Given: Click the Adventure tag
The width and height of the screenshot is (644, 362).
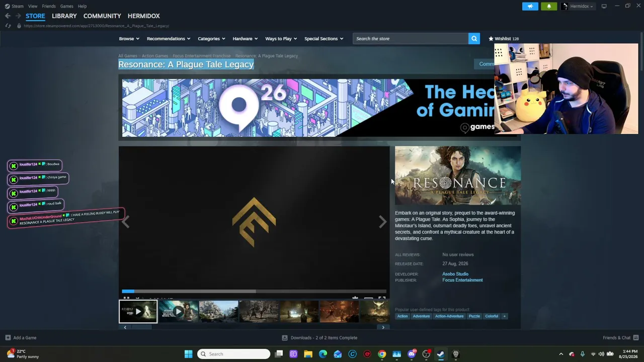Looking at the screenshot, I should click(421, 316).
